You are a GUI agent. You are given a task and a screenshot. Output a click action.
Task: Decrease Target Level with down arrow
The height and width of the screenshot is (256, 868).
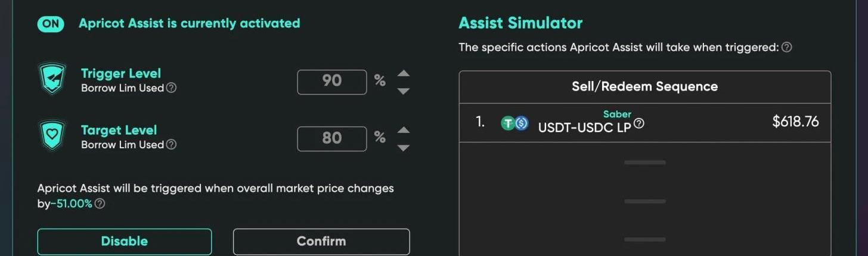tap(404, 148)
